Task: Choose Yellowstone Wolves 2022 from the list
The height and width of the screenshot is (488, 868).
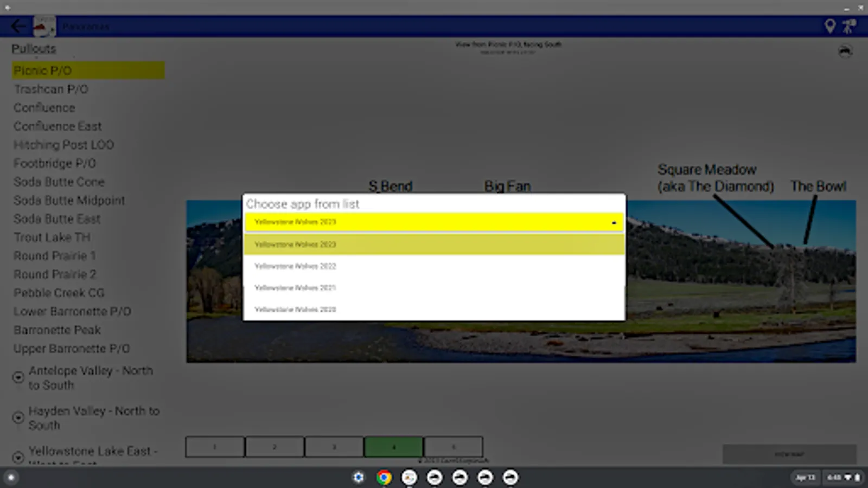Action: [434, 266]
